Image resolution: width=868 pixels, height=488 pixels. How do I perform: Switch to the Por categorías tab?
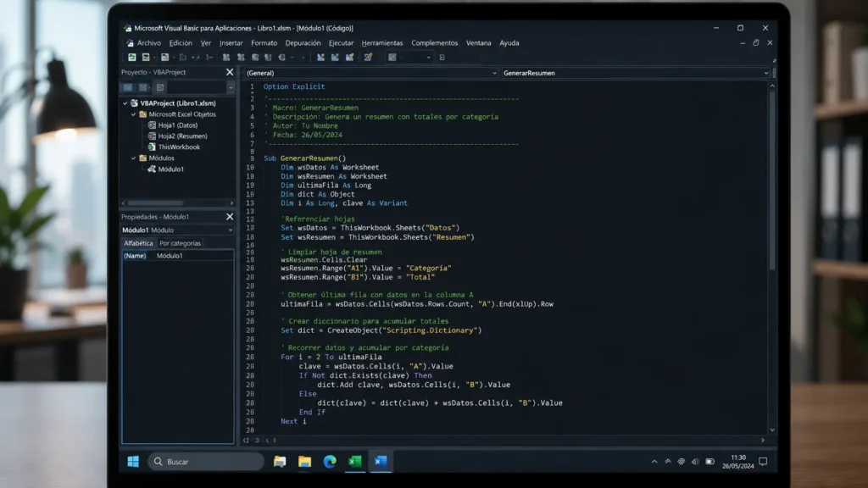180,243
